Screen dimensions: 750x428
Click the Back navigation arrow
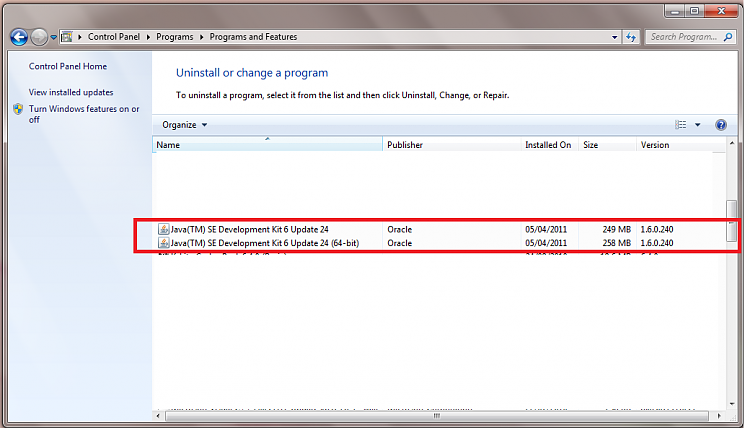tap(19, 37)
